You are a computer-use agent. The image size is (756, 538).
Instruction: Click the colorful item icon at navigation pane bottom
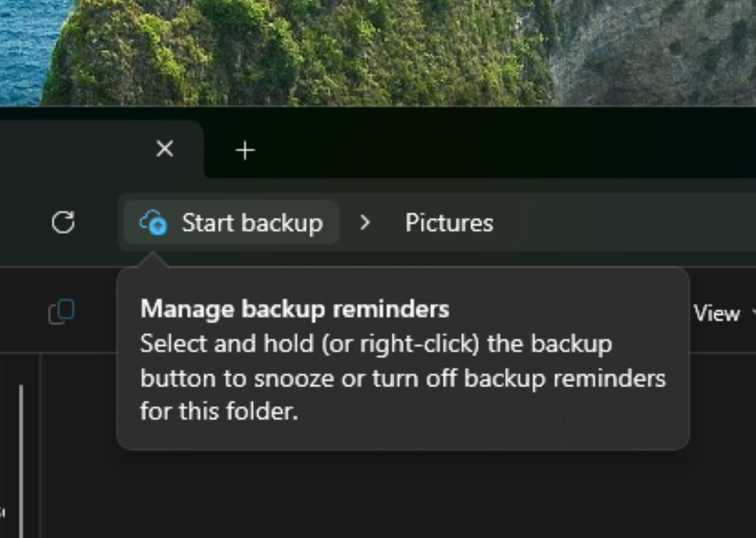pyautogui.click(x=2, y=512)
